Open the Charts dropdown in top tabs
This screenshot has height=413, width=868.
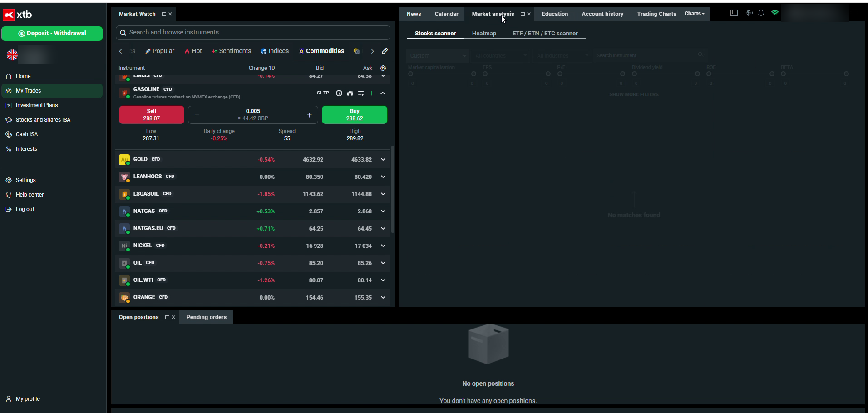click(695, 14)
